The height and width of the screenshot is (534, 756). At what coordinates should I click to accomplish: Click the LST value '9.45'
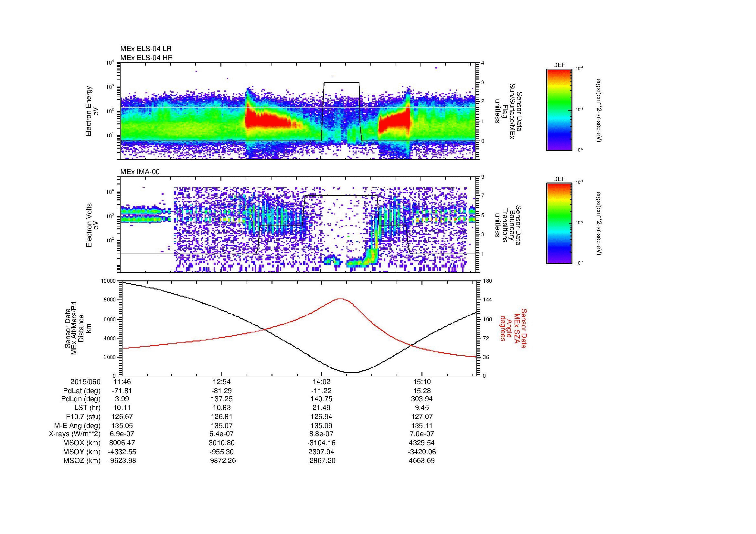(422, 408)
